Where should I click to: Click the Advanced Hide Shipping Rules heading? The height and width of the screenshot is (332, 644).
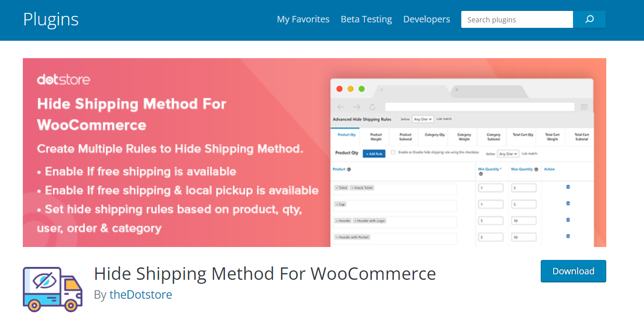click(x=362, y=119)
